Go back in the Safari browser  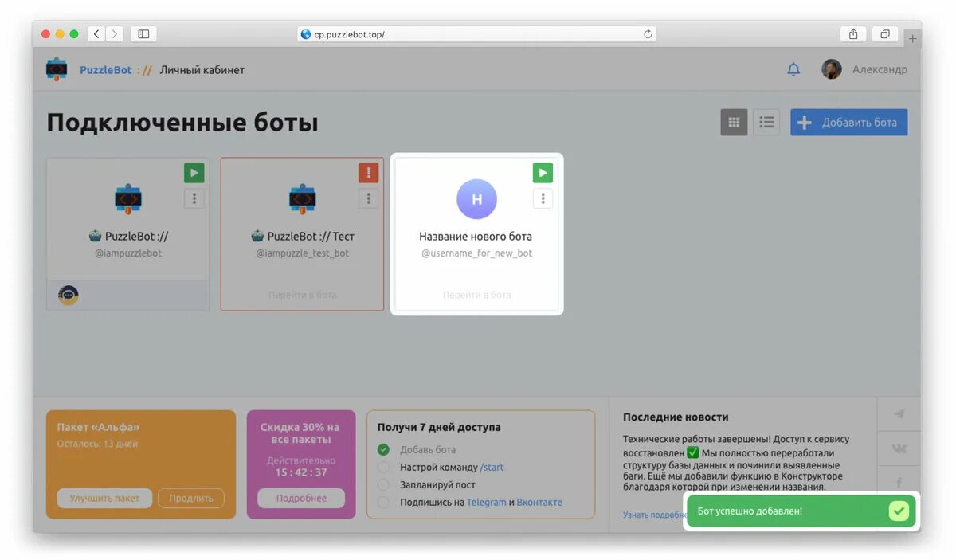tap(96, 34)
